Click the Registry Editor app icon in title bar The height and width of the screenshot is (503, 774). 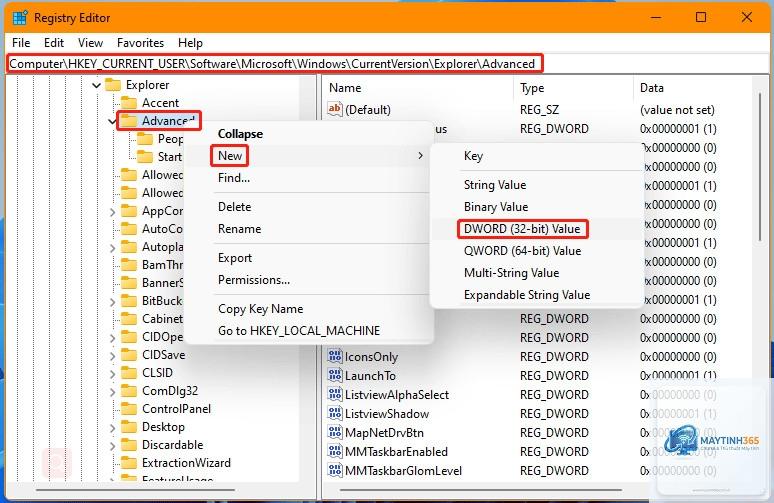[20, 18]
